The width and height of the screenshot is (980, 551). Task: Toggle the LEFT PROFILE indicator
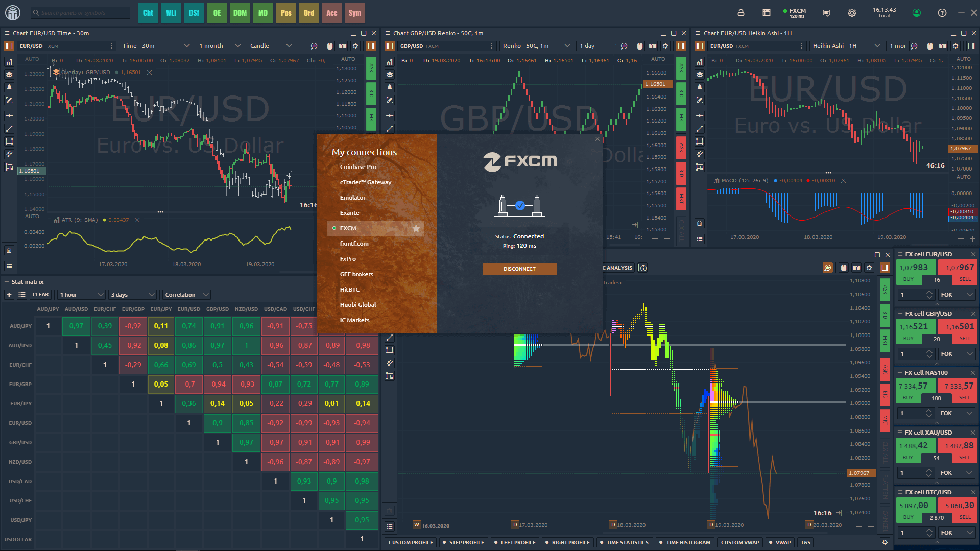tap(515, 542)
